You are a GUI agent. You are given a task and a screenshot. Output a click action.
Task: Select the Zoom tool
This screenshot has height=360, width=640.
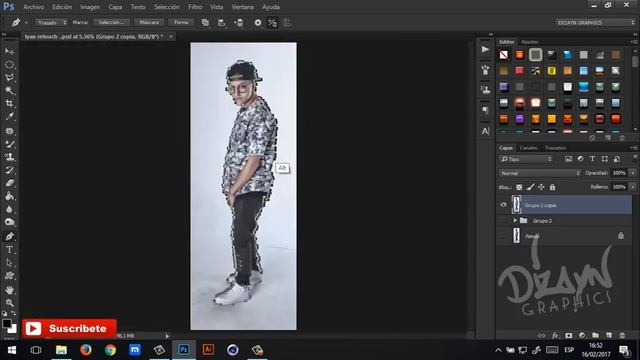tap(9, 302)
